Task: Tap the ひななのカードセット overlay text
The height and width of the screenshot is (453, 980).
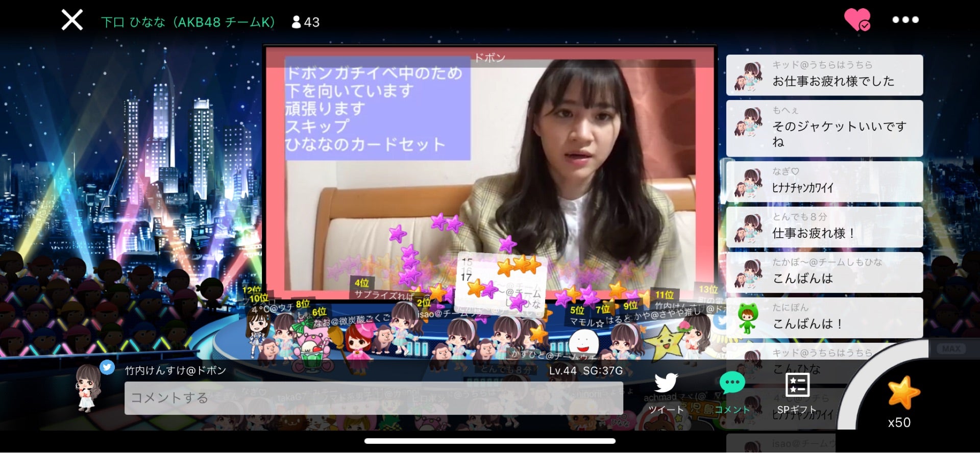Action: (x=365, y=144)
